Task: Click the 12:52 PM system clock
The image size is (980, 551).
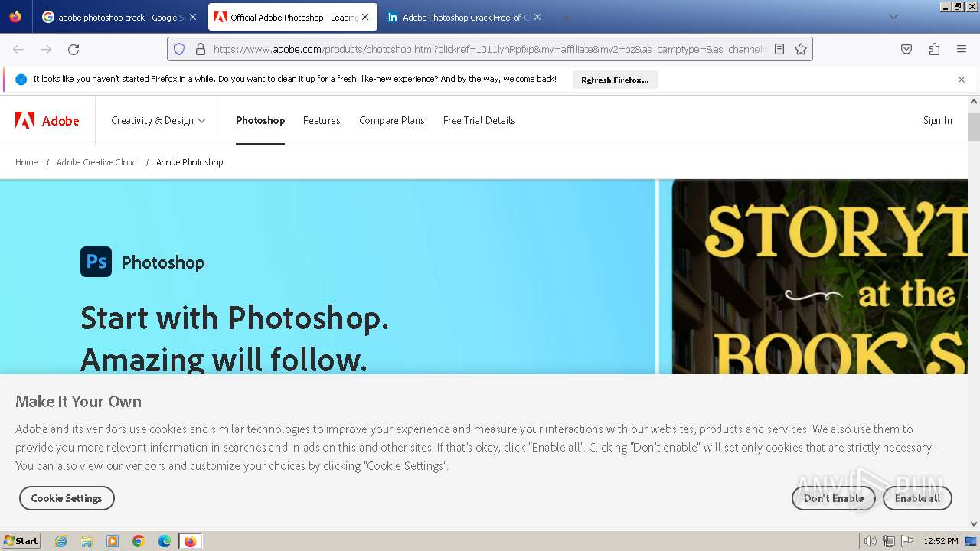Action: (x=941, y=541)
